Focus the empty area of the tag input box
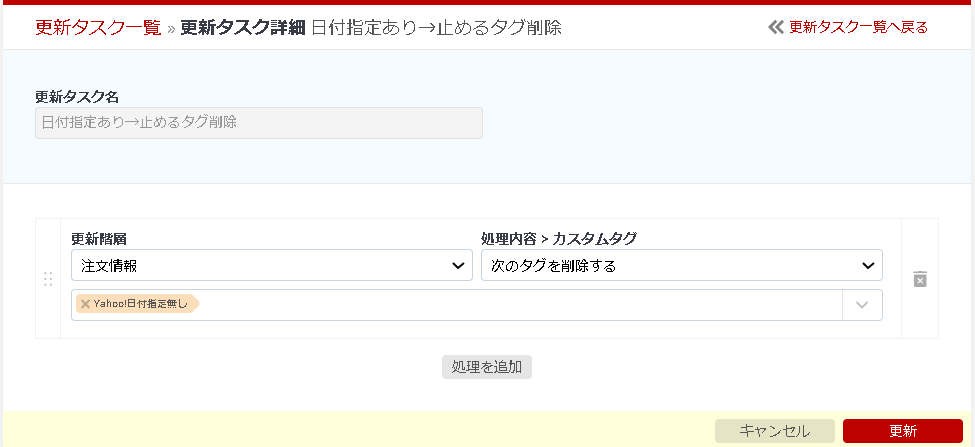The image size is (975, 447). 520,305
